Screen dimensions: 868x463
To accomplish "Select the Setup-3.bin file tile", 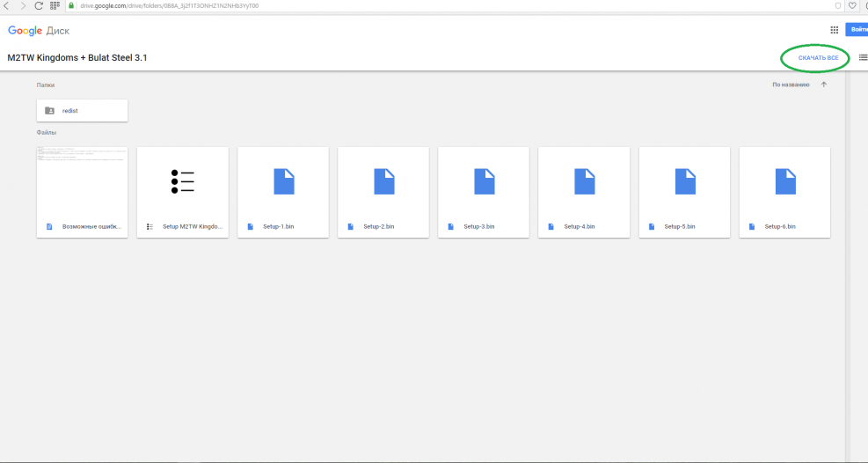I will (484, 192).
